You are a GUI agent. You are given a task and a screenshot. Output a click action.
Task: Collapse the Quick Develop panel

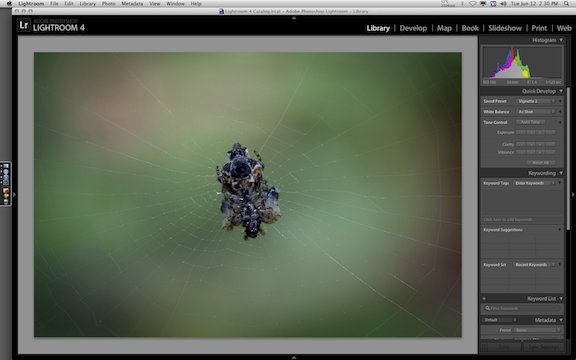coord(561,91)
